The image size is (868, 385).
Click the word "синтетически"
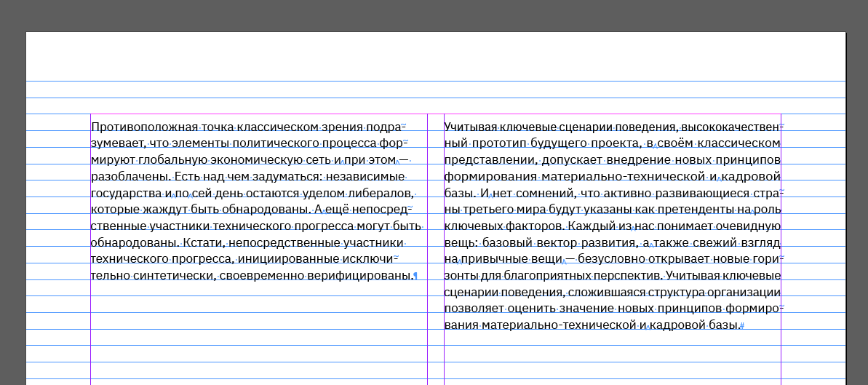coord(172,277)
